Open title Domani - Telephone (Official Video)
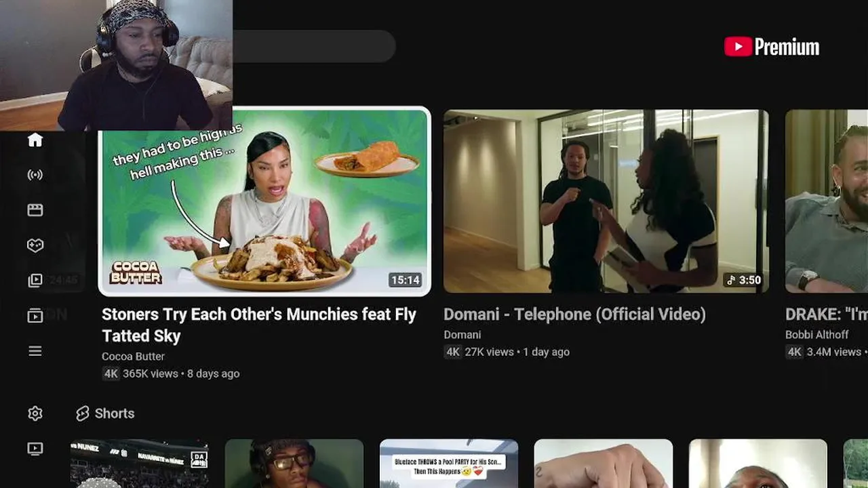This screenshot has width=868, height=488. 575,314
